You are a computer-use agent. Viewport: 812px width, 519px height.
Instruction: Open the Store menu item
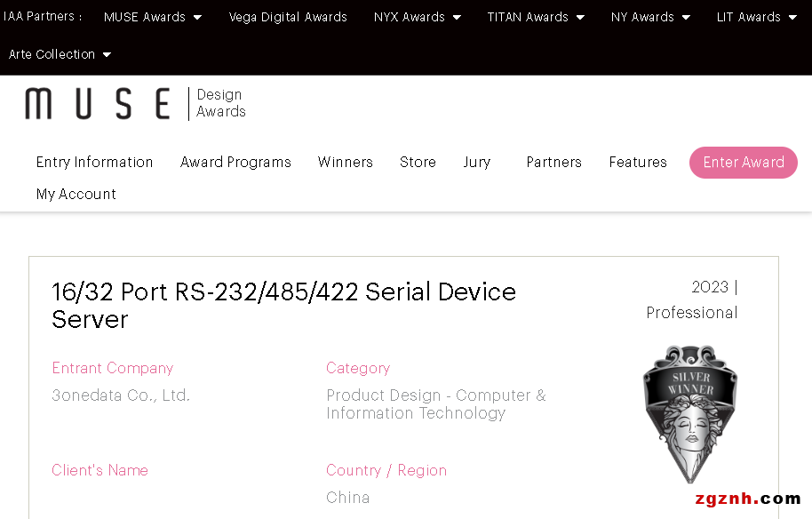[418, 162]
